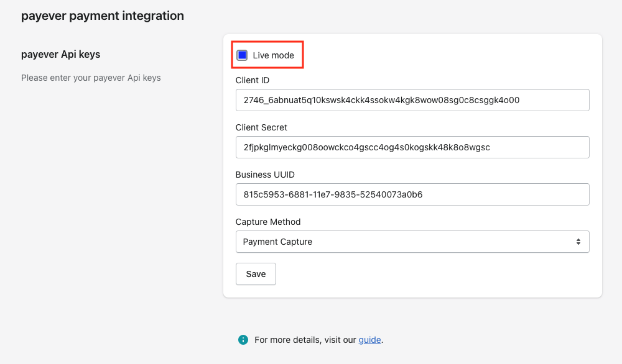This screenshot has height=364, width=622.
Task: Save the payever API settings
Action: pos(256,274)
